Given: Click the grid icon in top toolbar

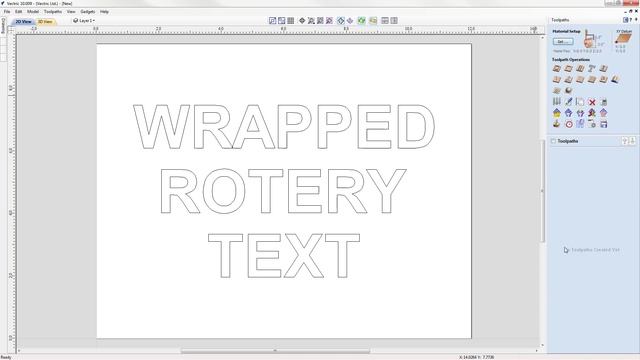Looking at the screenshot, I should 291,20.
